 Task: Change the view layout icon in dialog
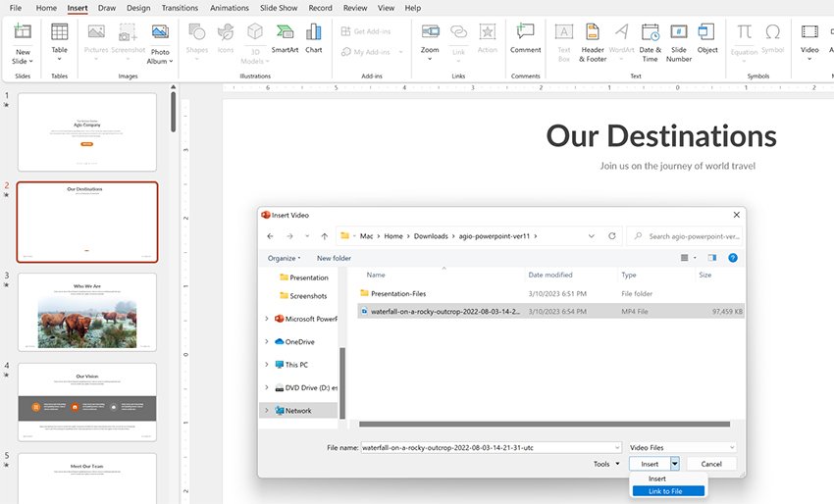(x=685, y=258)
